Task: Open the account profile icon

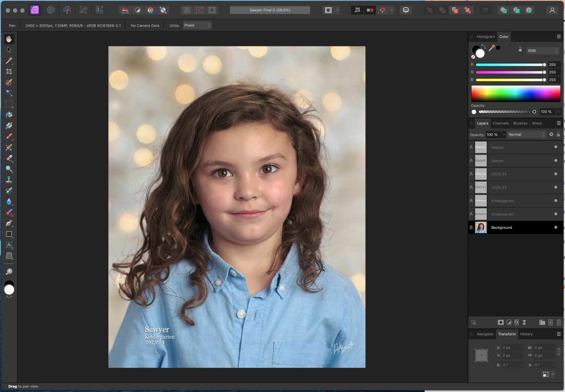Action: pyautogui.click(x=552, y=10)
